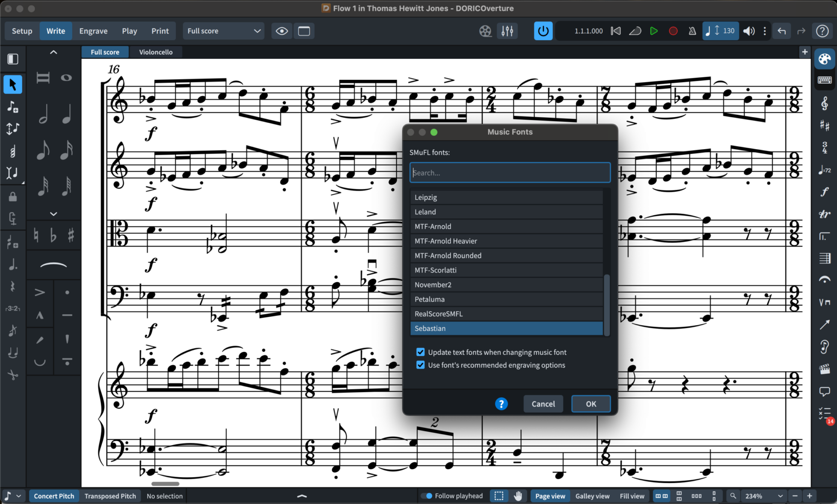Open comments panel speech bubble

pos(824,391)
